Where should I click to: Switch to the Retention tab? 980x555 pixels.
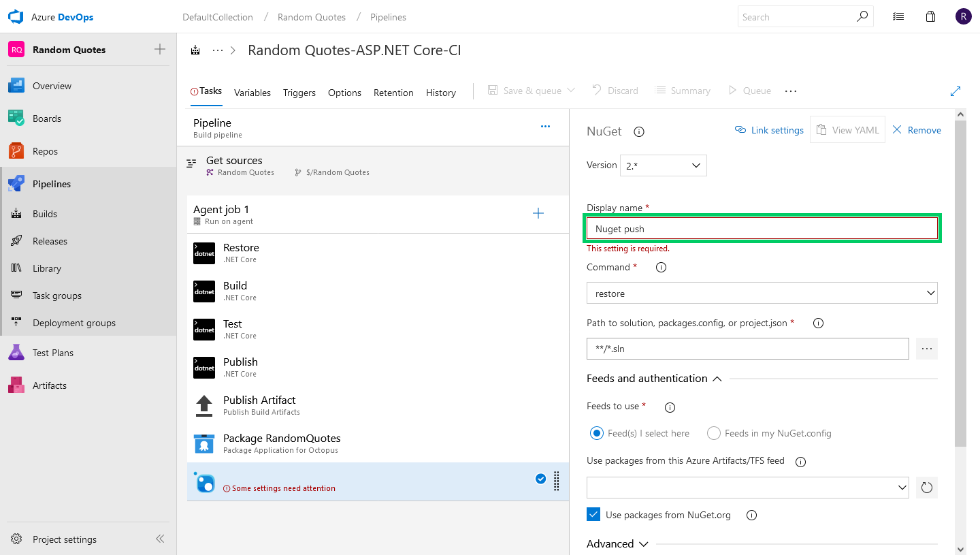pyautogui.click(x=393, y=93)
